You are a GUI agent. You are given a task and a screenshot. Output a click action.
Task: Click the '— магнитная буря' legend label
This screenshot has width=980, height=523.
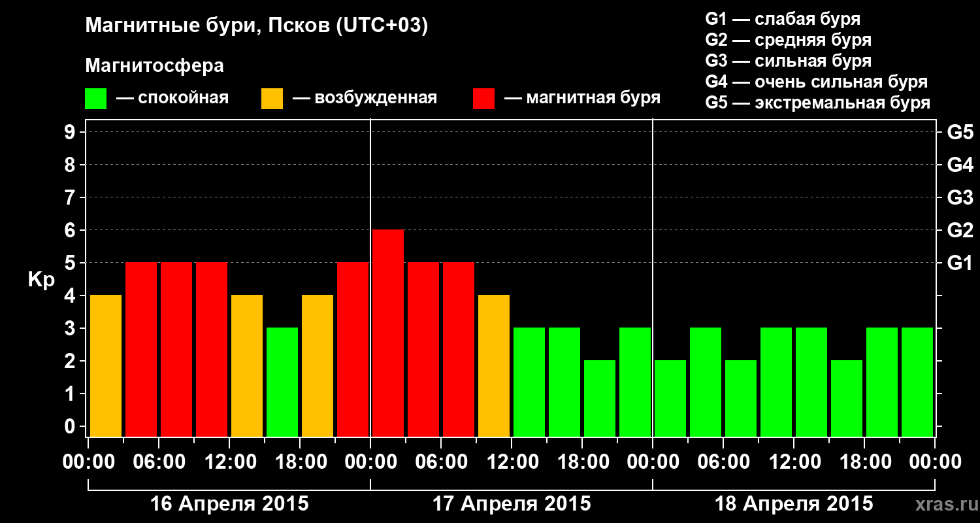[x=583, y=99]
